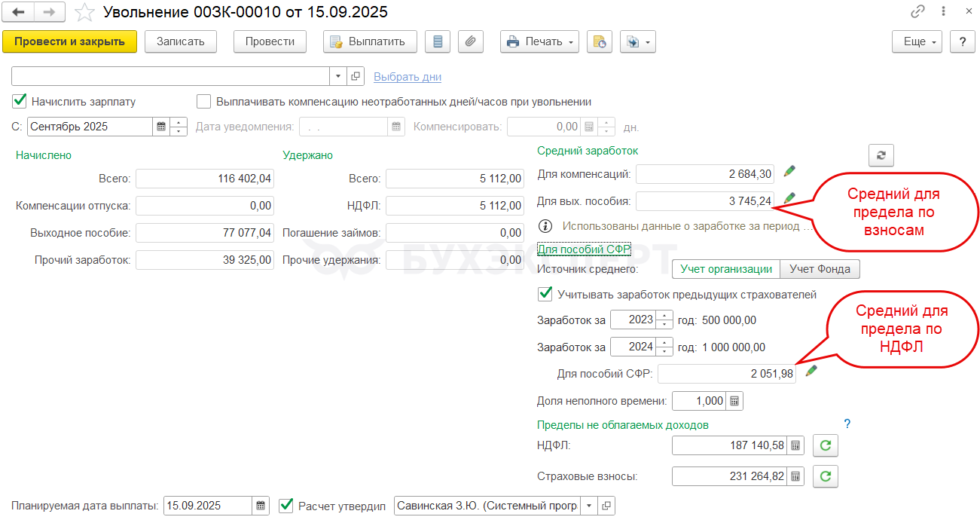Open calendar for Дата уведомления field
The height and width of the screenshot is (520, 980).
[397, 127]
